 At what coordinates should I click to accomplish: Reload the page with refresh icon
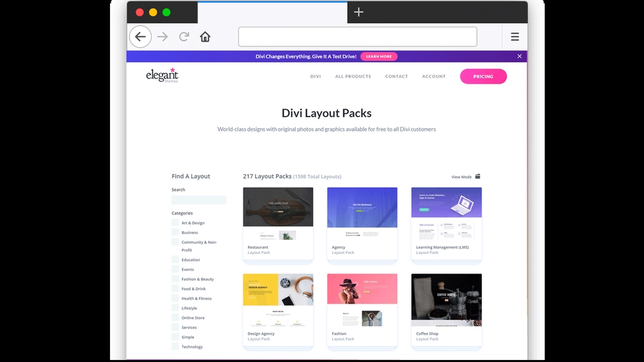coord(184,36)
